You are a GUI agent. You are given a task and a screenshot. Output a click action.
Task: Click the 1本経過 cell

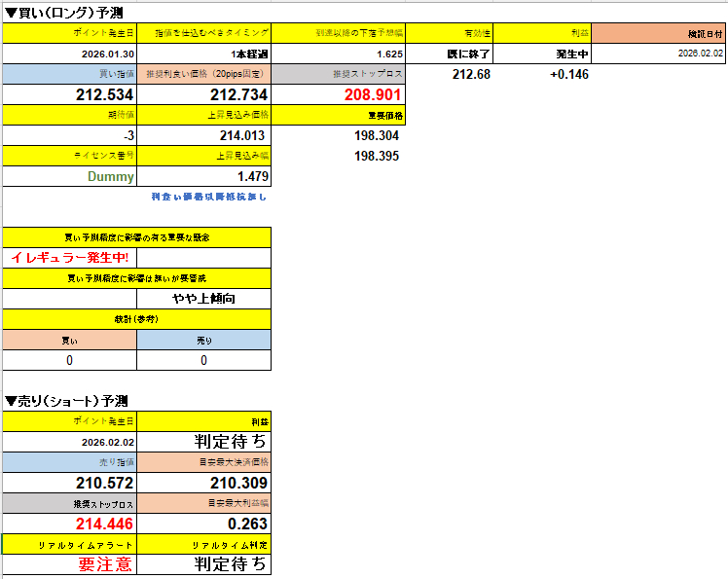click(x=203, y=54)
